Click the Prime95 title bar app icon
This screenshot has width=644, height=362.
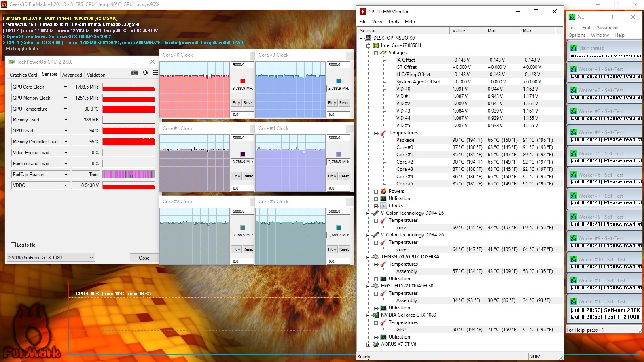(572, 17)
